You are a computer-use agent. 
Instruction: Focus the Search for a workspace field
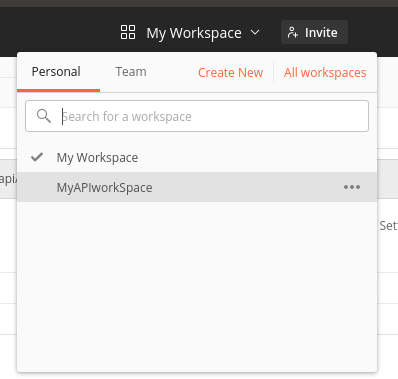197,116
